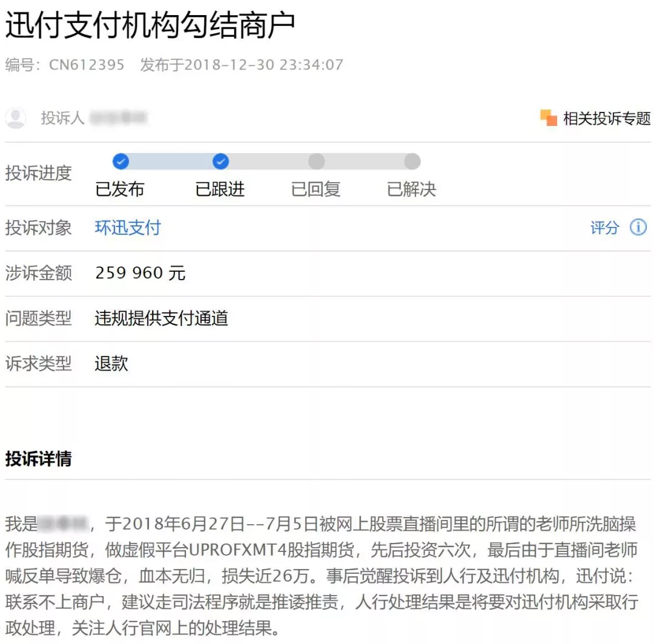Image resolution: width=654 pixels, height=644 pixels.
Task: Open the 相关投诉专题 link
Action: click(x=606, y=119)
